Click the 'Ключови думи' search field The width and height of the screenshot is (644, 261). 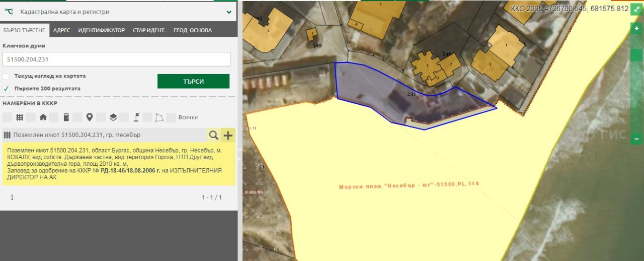[116, 59]
